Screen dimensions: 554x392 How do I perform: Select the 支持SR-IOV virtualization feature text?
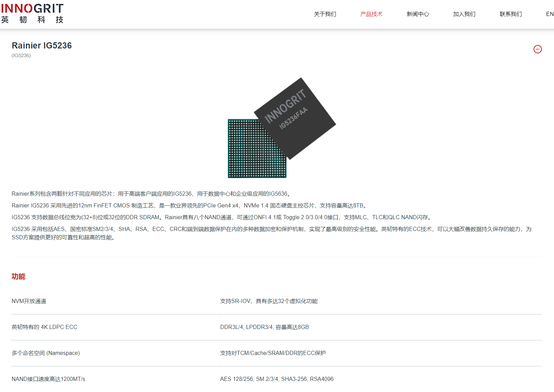[x=269, y=301]
